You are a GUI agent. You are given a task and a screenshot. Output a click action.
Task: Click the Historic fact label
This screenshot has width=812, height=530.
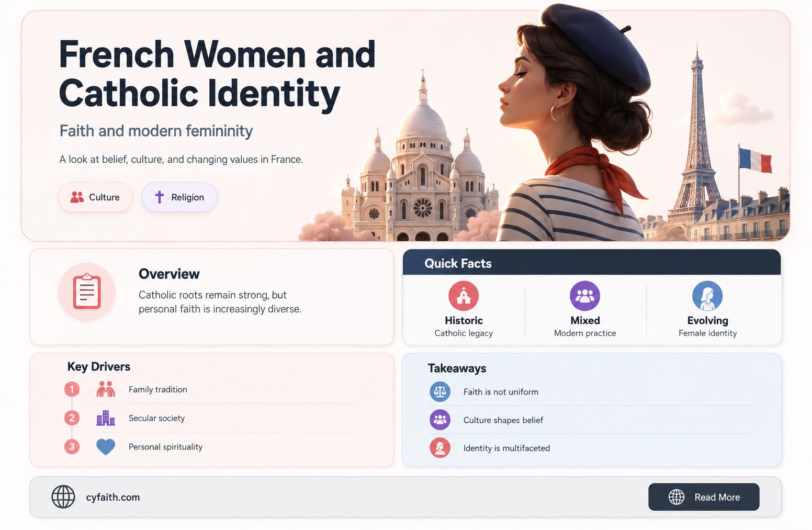pos(464,320)
